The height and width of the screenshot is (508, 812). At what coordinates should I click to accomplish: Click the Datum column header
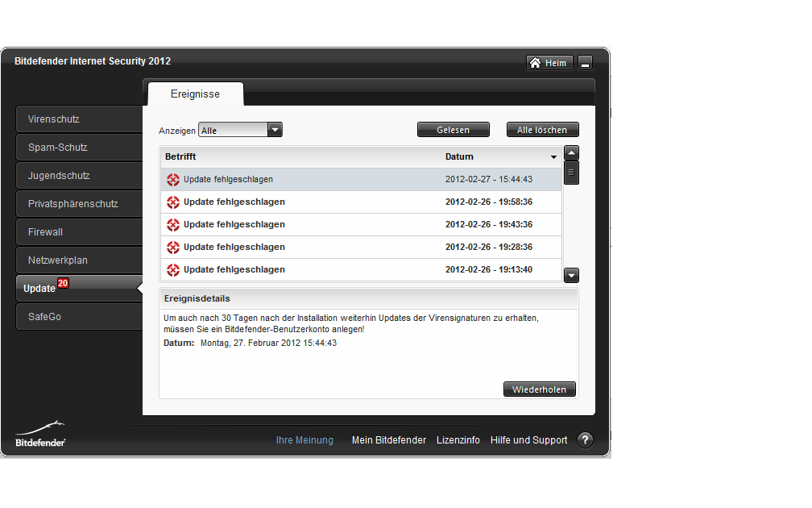click(459, 156)
